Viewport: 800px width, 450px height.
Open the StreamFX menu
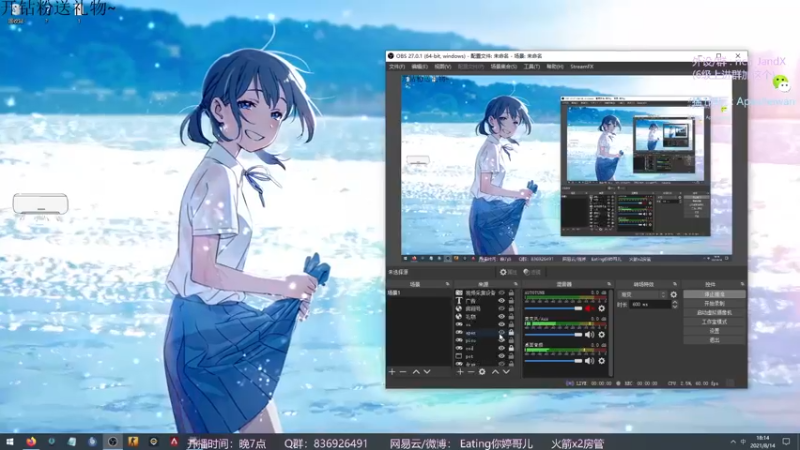click(582, 67)
